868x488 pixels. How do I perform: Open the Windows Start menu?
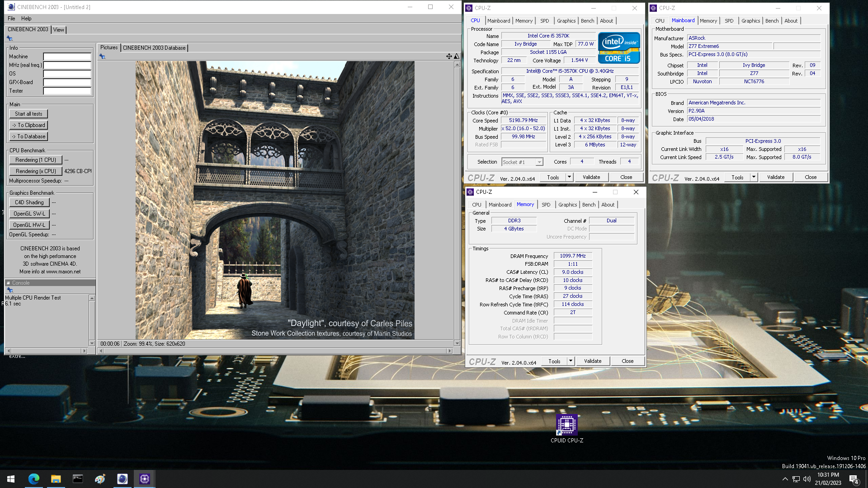tap(11, 479)
